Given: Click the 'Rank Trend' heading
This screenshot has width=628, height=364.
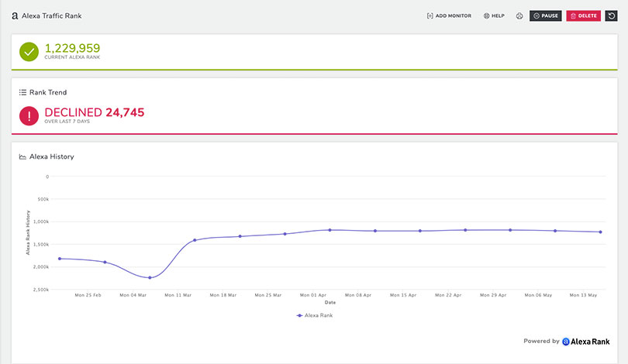Looking at the screenshot, I should 48,92.
